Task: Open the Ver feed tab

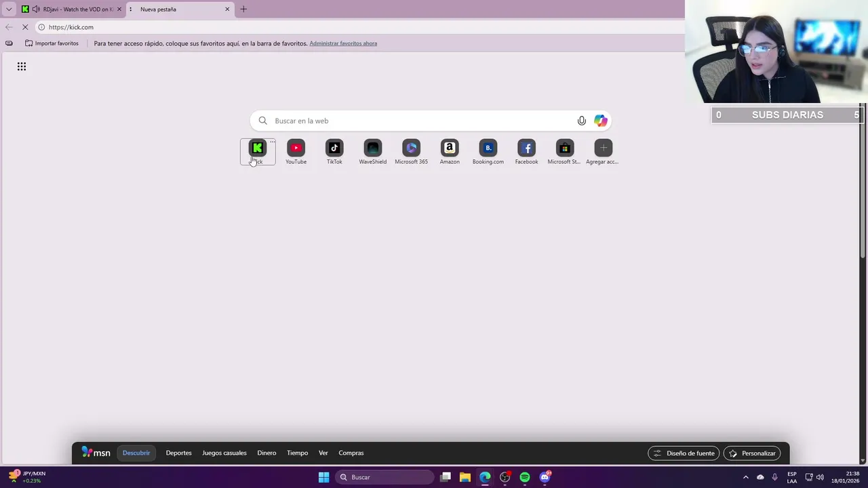Action: click(x=323, y=453)
